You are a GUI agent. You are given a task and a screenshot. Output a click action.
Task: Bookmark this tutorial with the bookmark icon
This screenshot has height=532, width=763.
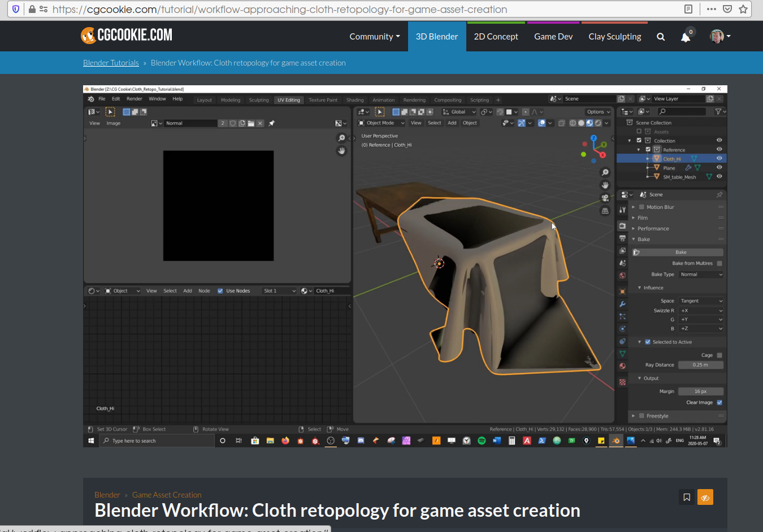coord(687,498)
